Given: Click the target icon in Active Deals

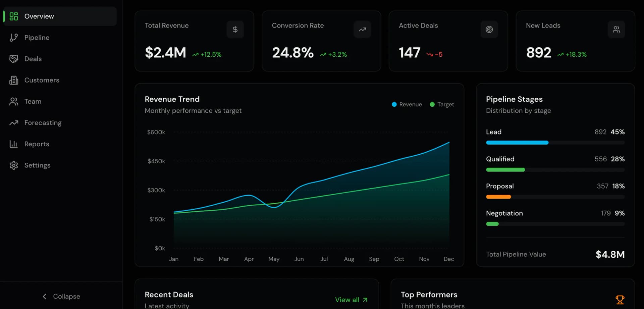Looking at the screenshot, I should [489, 30].
